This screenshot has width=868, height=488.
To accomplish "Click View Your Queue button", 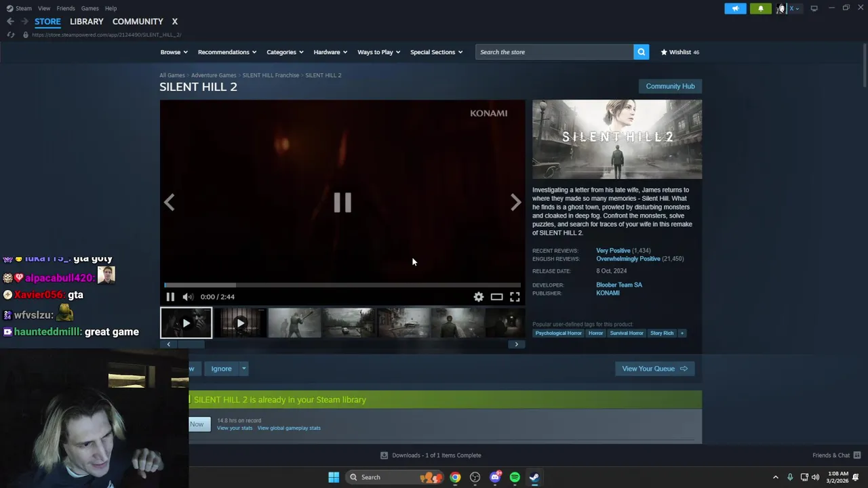I will click(654, 369).
